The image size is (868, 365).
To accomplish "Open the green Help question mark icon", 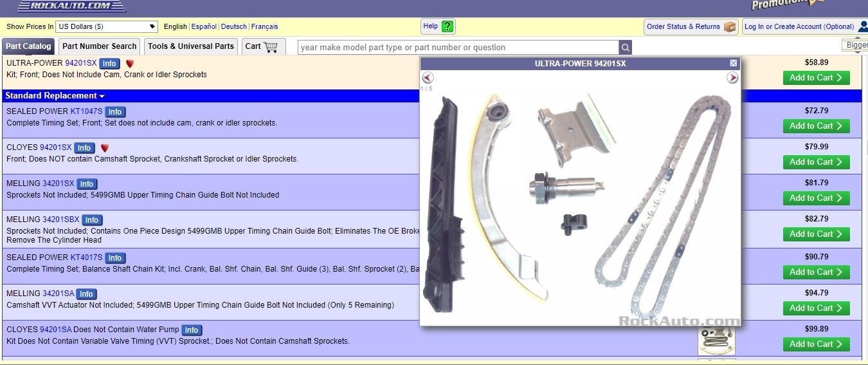I will pyautogui.click(x=448, y=26).
